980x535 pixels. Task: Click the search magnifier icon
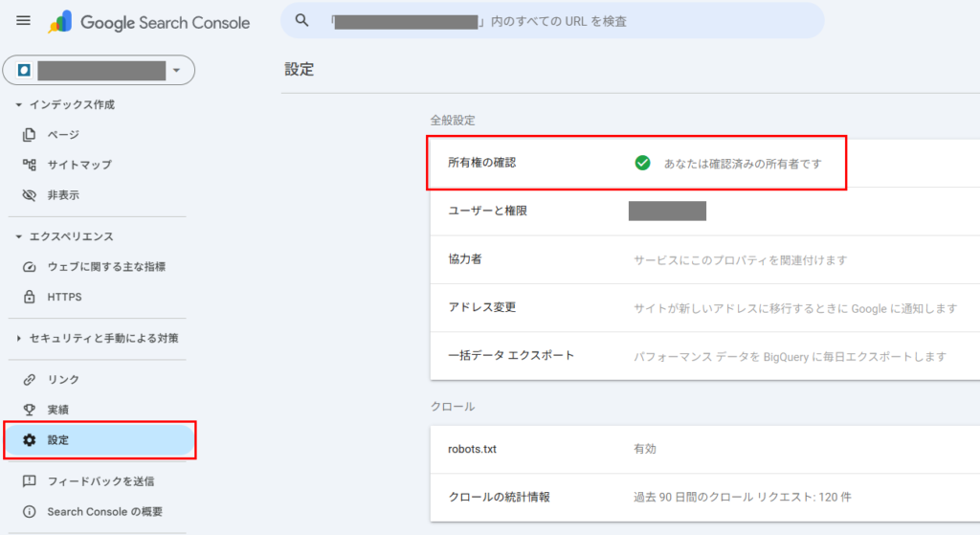(302, 20)
